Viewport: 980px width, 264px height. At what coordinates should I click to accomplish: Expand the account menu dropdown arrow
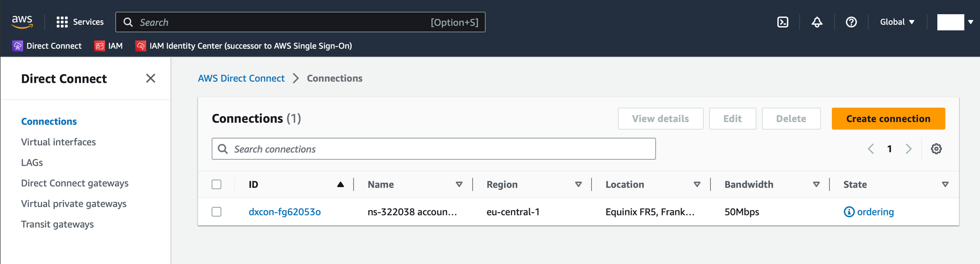970,22
